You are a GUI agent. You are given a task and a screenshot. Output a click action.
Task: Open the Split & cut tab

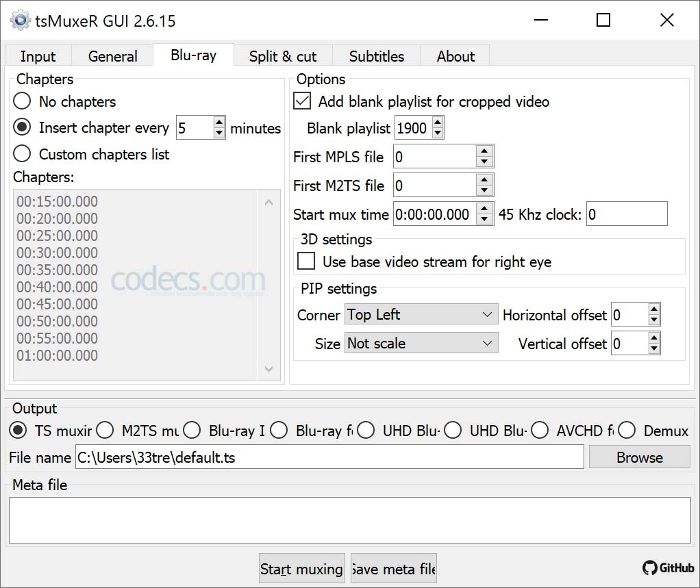click(x=283, y=56)
